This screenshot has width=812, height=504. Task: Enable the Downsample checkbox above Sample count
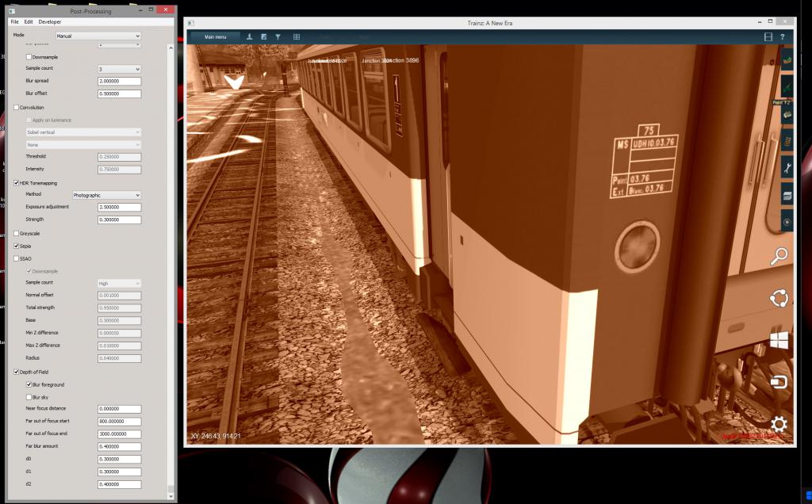point(29,57)
